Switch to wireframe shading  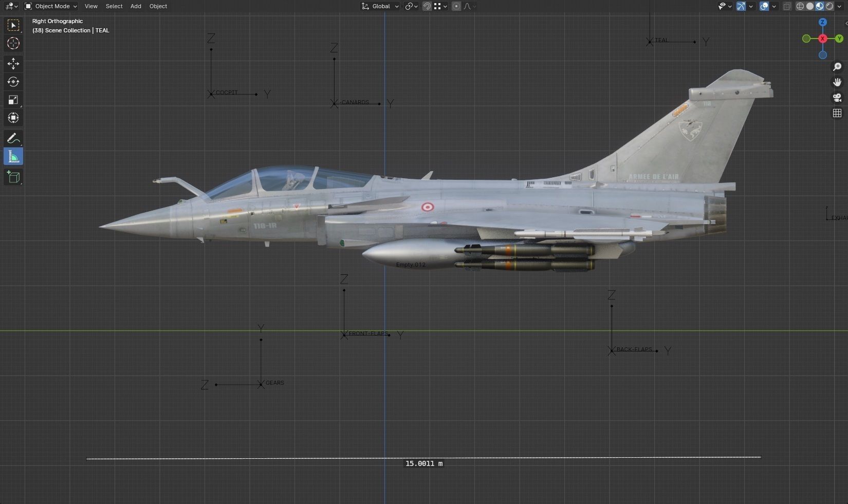tap(800, 6)
